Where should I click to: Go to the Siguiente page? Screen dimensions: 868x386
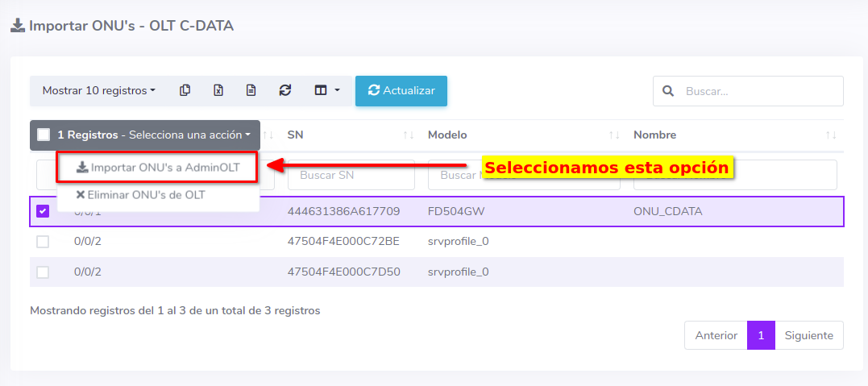tap(808, 335)
